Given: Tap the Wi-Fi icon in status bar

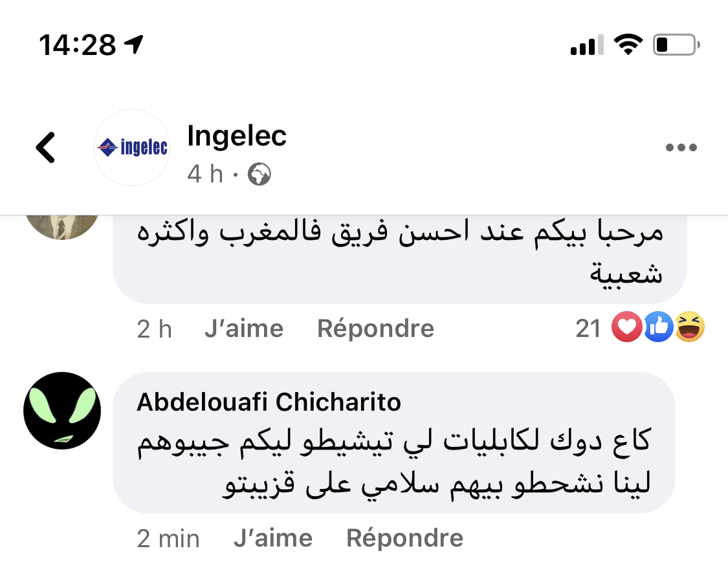Looking at the screenshot, I should pos(626,45).
